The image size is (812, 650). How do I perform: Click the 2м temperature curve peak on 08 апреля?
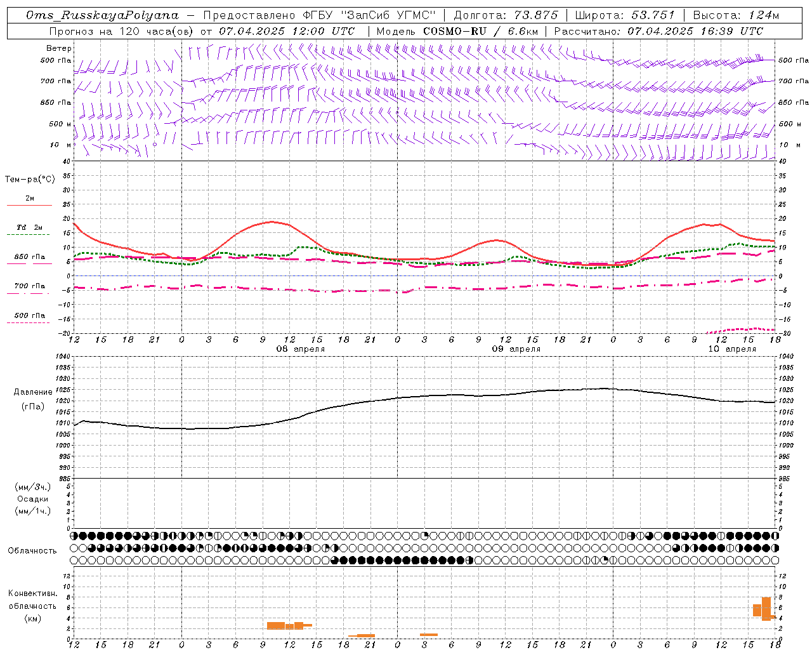click(272, 222)
